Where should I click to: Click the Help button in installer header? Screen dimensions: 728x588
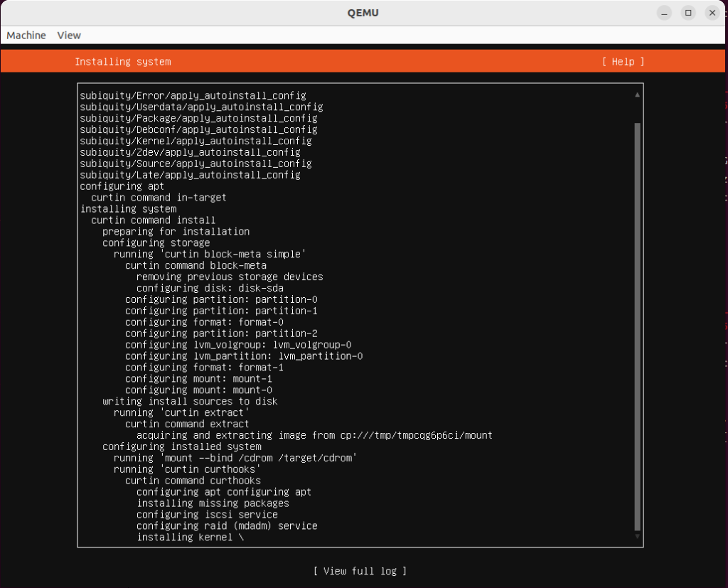click(x=623, y=62)
